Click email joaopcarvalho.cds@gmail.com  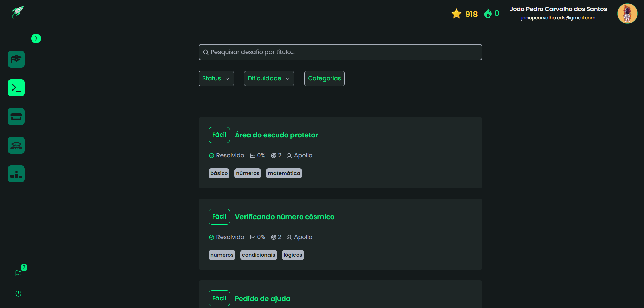(558, 18)
